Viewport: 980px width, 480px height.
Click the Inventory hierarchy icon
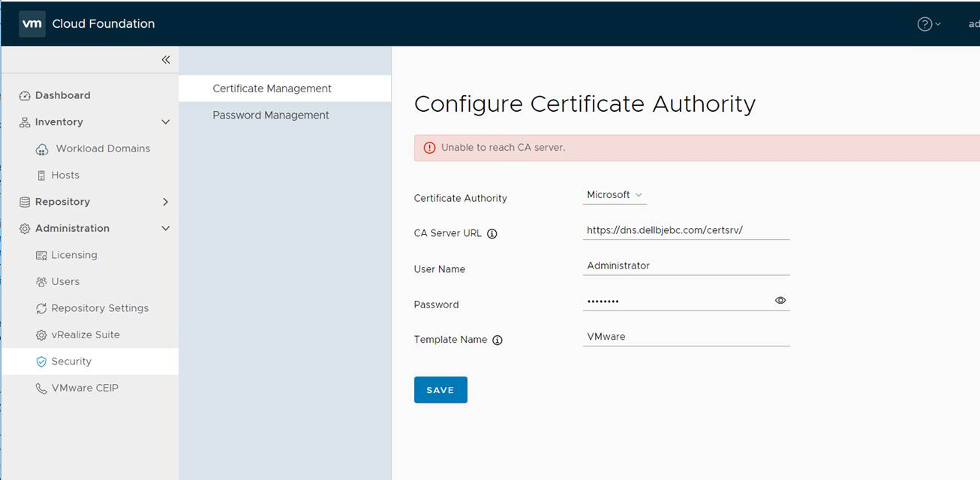click(25, 122)
